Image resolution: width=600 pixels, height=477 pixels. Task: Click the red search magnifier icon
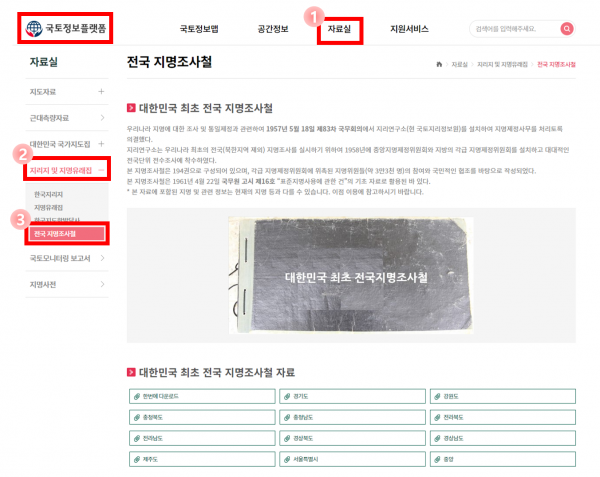pos(567,29)
